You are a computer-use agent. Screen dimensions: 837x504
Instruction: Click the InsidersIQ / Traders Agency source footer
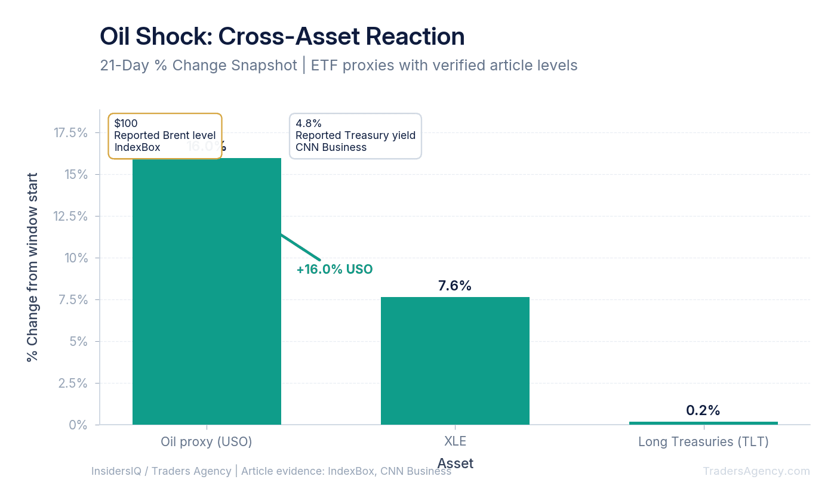271,471
